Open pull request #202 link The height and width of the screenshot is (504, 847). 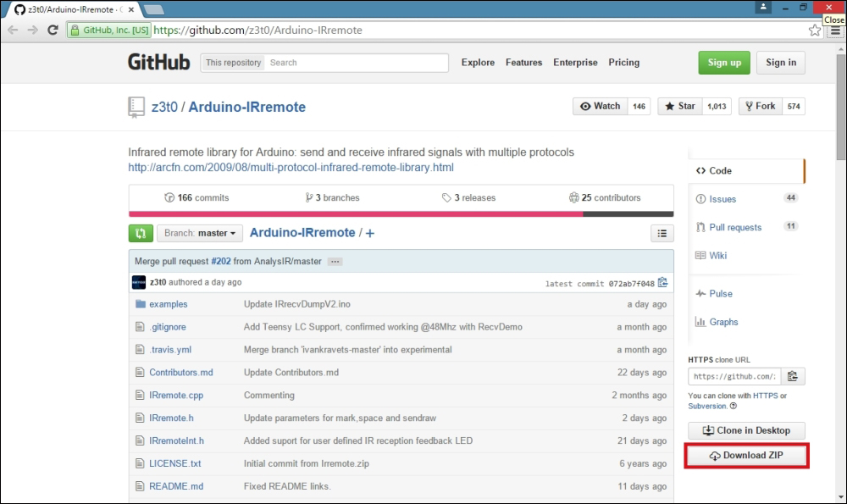(x=221, y=262)
